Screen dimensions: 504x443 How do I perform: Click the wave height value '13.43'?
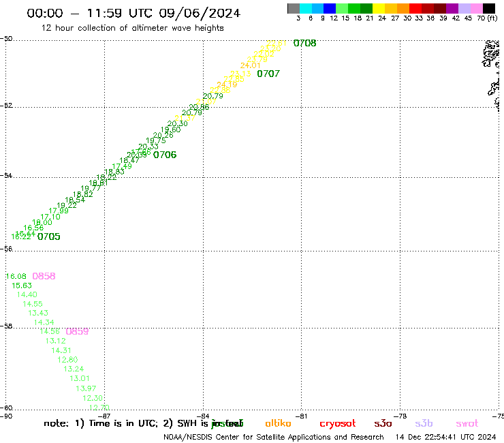click(38, 313)
